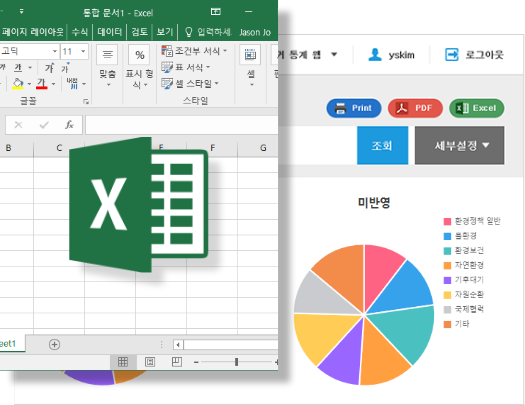The image size is (525, 405).
Task: Click the phonetic guide icon
Action: pyautogui.click(x=72, y=84)
